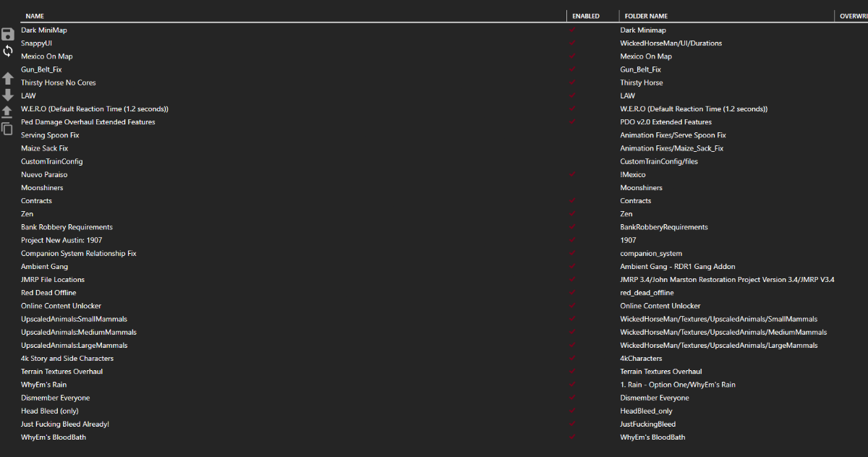The height and width of the screenshot is (457, 868).
Task: Disable the Dark MiniMap mod checkmark
Action: click(x=573, y=30)
